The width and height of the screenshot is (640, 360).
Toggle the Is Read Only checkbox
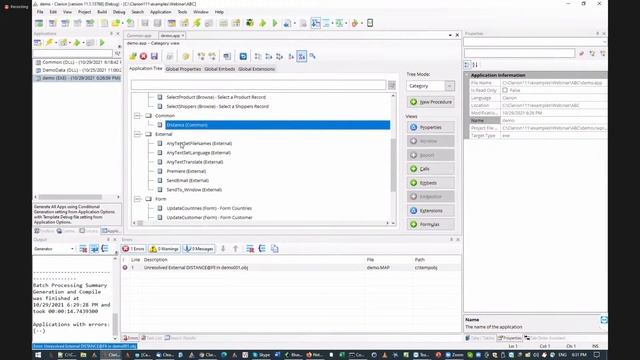tap(505, 90)
